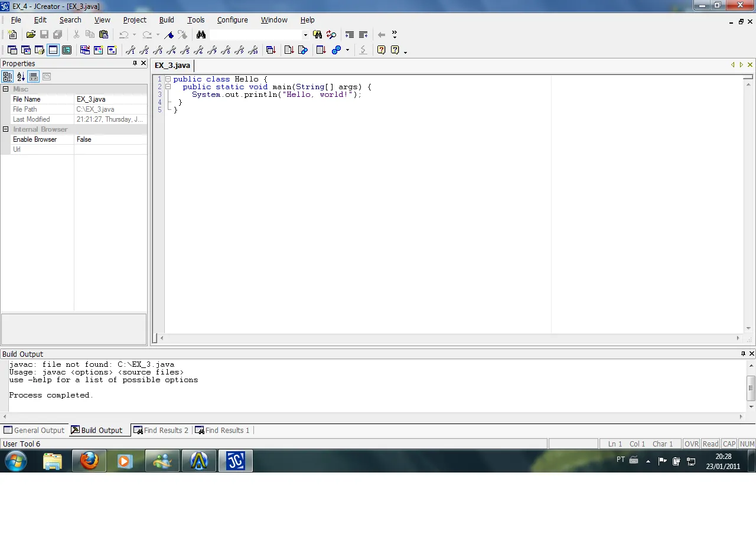Click the Increase Indent toolbar icon
Image resolution: width=756 pixels, height=544 pixels.
pos(350,35)
